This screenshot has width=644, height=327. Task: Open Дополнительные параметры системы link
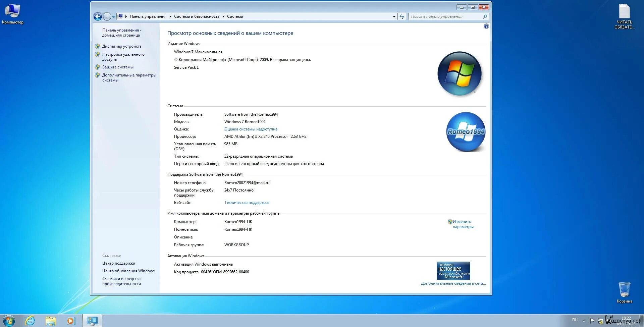tap(129, 77)
